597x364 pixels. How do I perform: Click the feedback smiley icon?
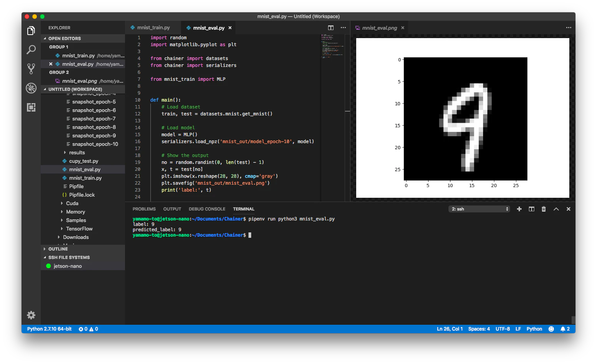[x=551, y=329]
